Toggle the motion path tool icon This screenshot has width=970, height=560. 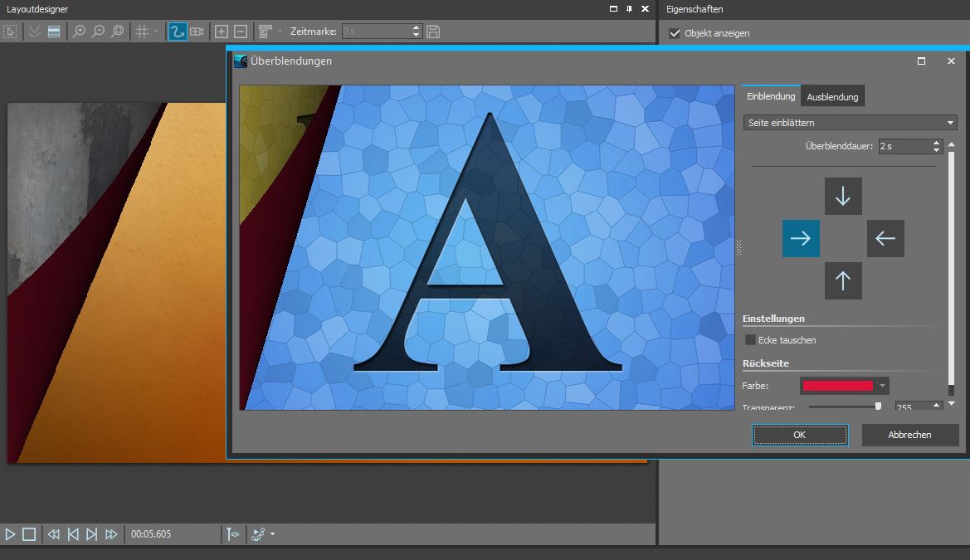[177, 32]
